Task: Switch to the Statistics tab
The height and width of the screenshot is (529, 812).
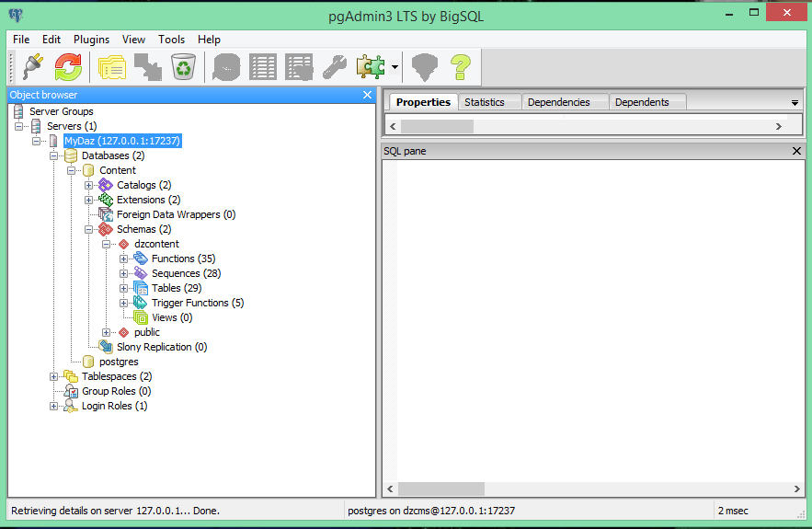Action: click(485, 102)
